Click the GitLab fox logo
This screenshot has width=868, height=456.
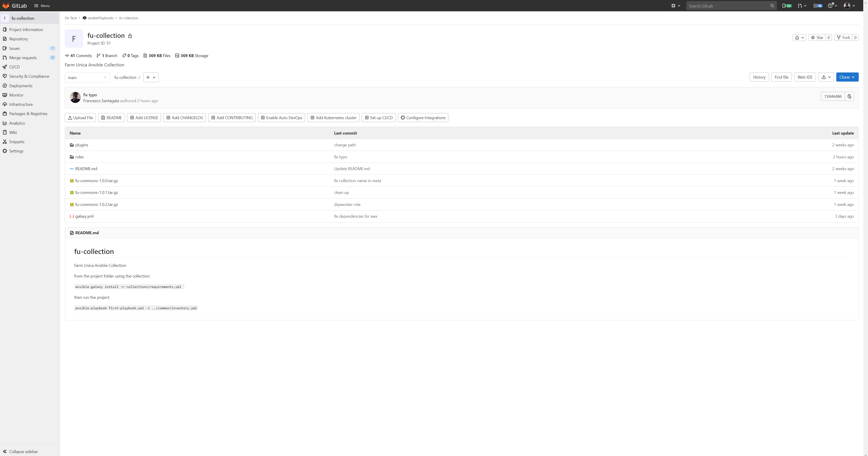(6, 6)
